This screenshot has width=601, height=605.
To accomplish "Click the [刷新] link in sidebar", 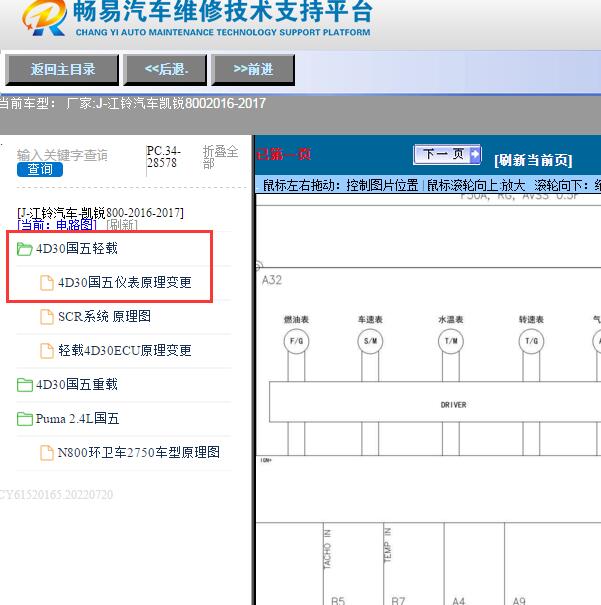I will [x=122, y=225].
